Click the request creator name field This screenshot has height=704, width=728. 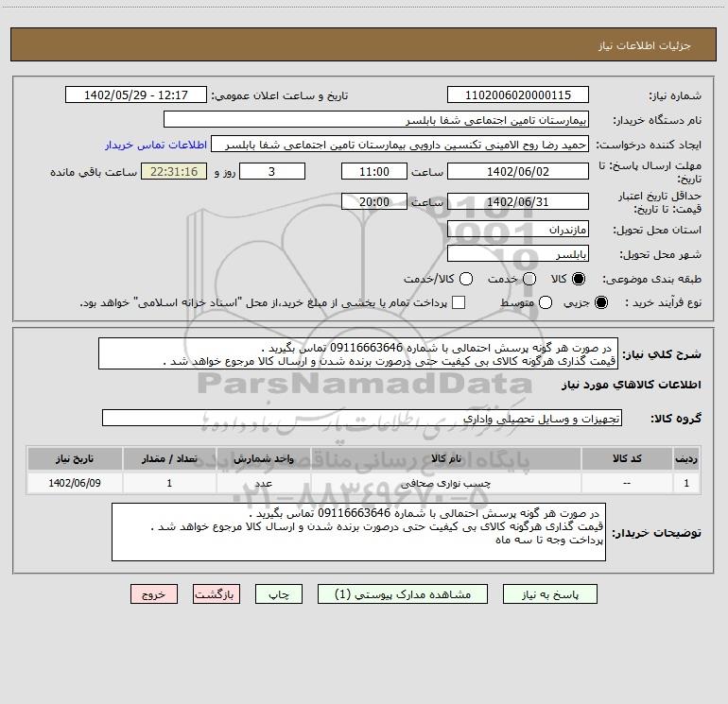(x=400, y=145)
